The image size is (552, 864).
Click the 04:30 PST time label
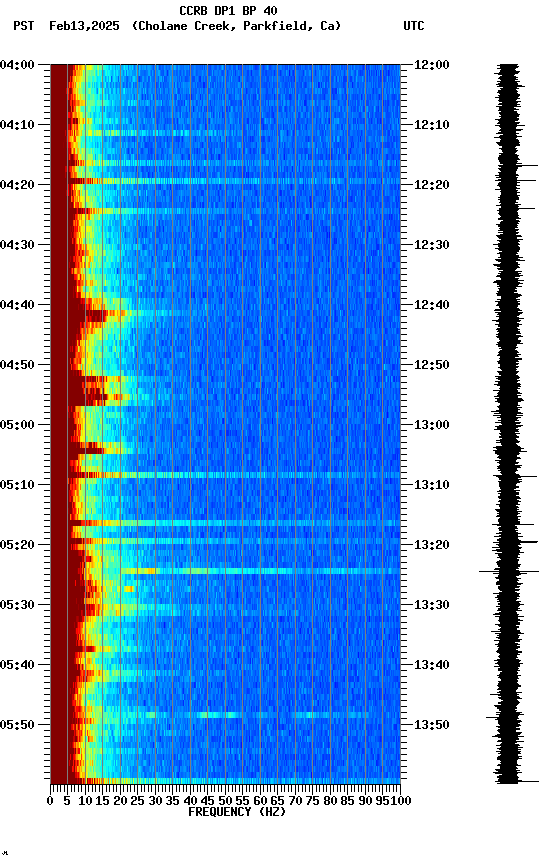[x=17, y=245]
